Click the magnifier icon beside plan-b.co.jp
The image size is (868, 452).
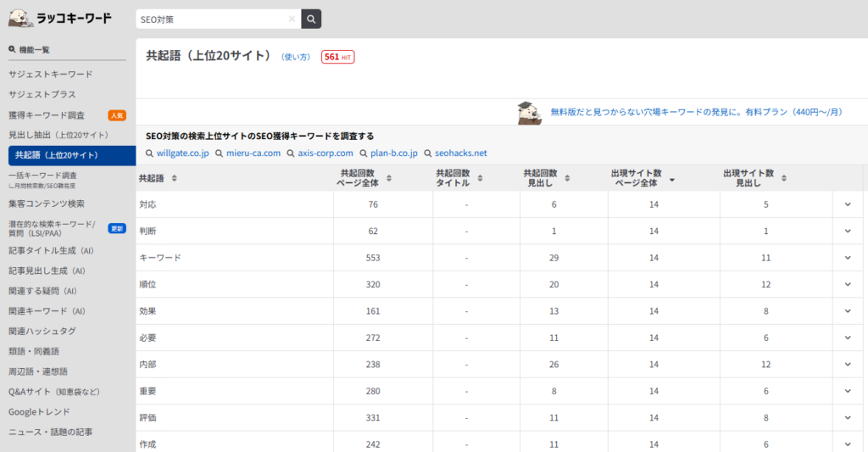pos(363,153)
